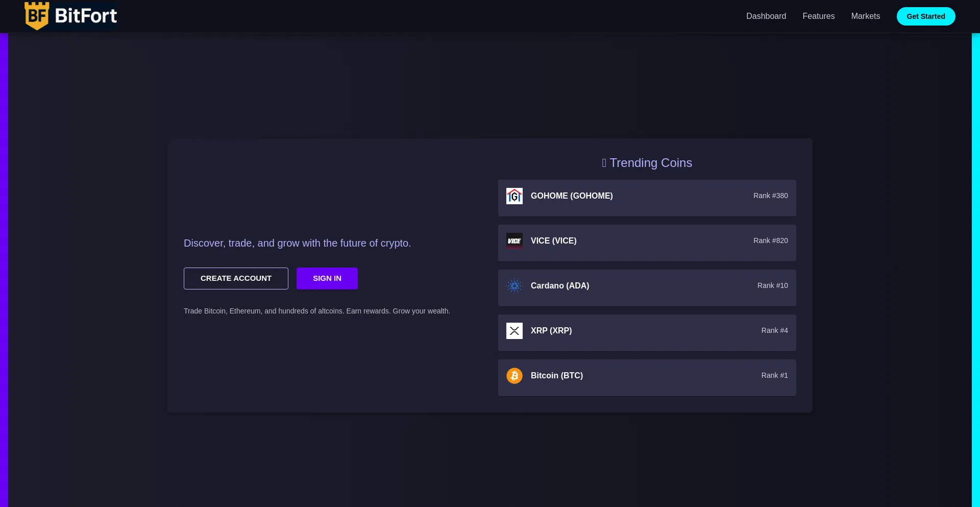Select the XRP (XRP) coin name
Viewport: 980px width, 507px height.
pyautogui.click(x=551, y=331)
